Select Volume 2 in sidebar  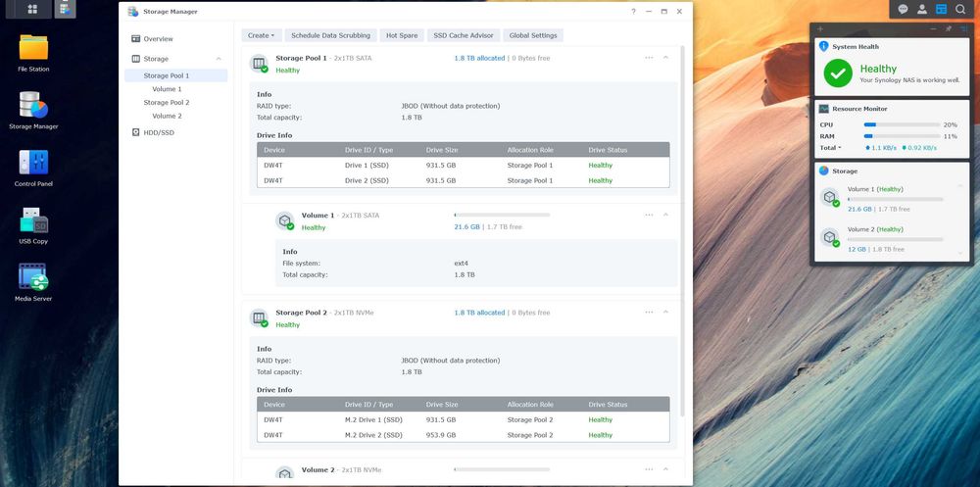tap(167, 116)
